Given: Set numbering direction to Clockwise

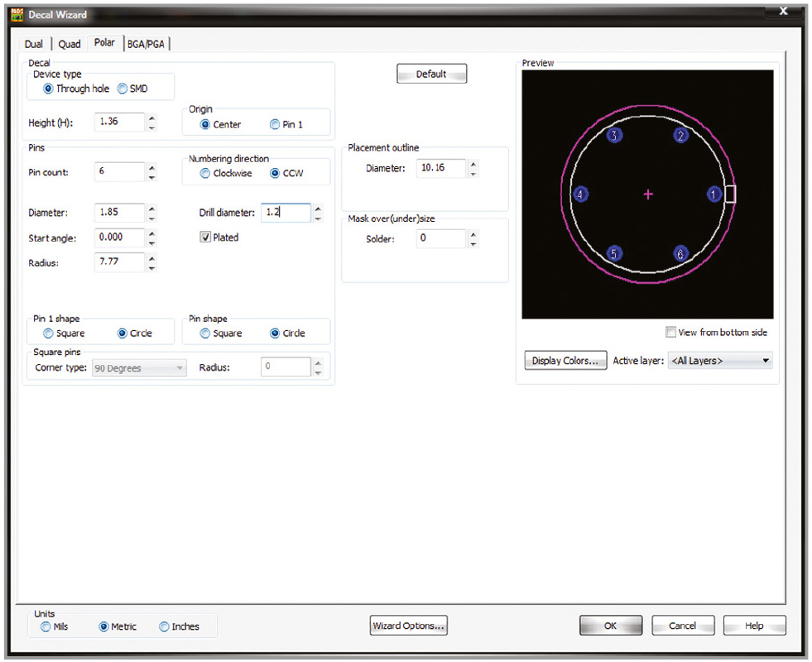Looking at the screenshot, I should [x=205, y=174].
